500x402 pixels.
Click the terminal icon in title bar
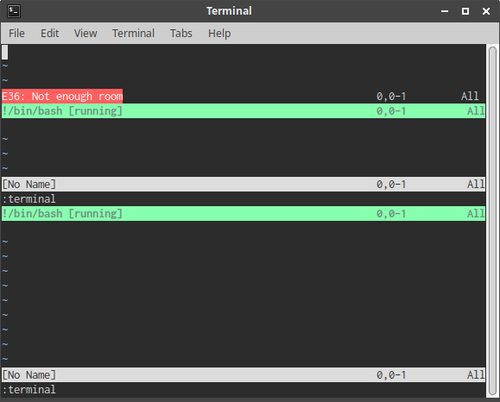14,11
